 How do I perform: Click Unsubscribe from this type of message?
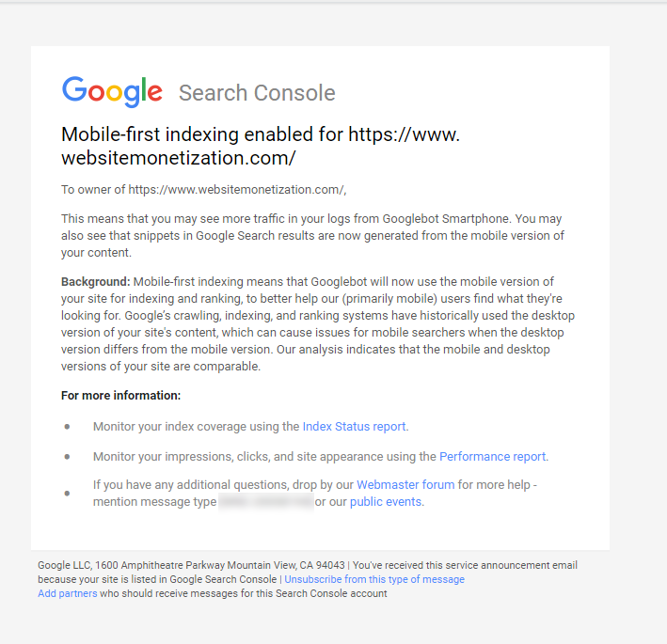coord(374,579)
